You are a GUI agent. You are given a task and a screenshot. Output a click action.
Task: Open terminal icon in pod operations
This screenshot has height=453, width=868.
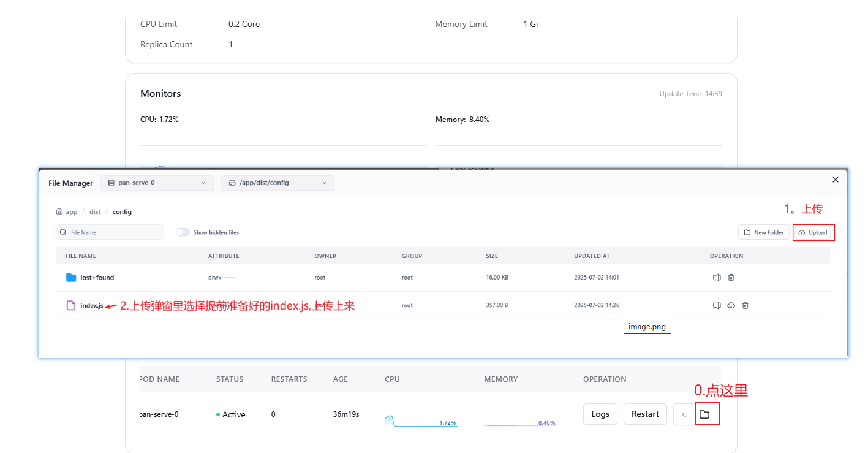tap(684, 414)
